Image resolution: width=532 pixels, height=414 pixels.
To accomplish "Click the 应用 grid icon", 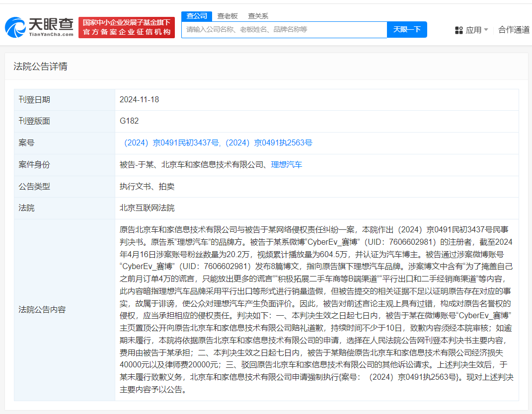I will click(459, 30).
